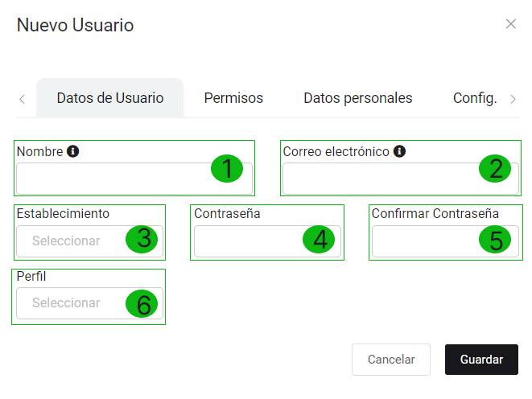The height and width of the screenshot is (399, 532).
Task: Click the green circle marker numbered 1
Action: (227, 168)
